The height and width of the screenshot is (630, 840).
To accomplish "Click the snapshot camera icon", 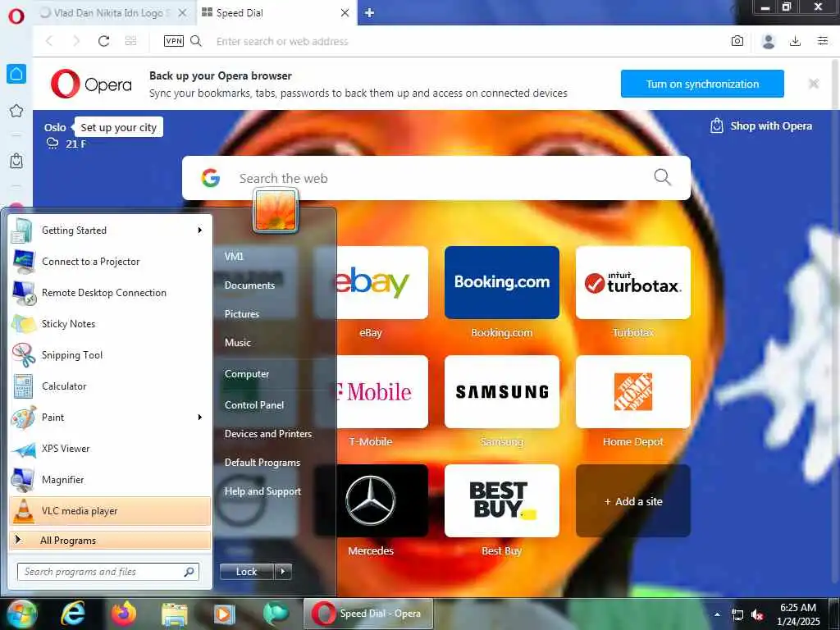I will click(737, 41).
